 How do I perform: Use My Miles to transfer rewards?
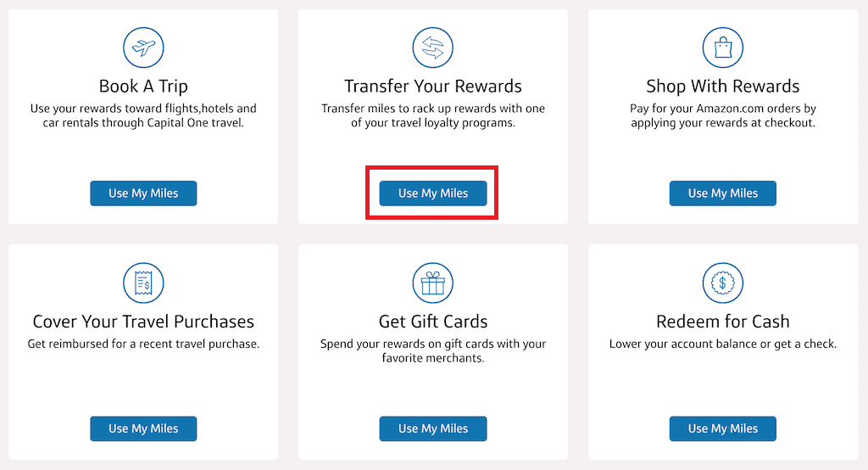pyautogui.click(x=433, y=193)
